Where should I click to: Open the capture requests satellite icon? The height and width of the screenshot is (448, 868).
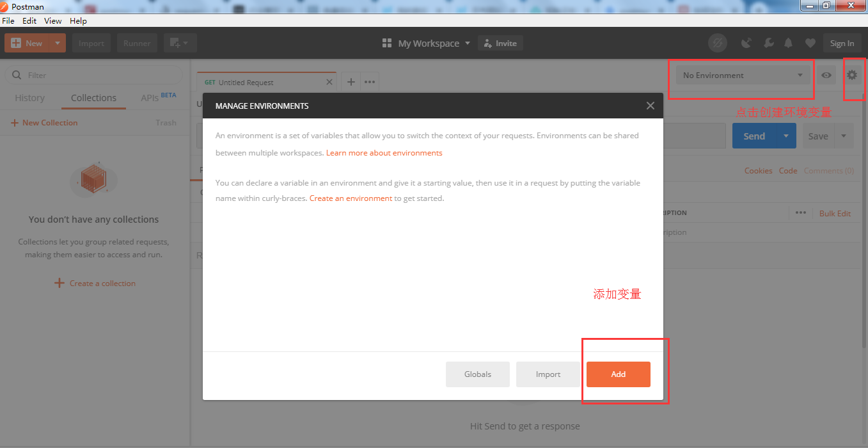pos(746,43)
